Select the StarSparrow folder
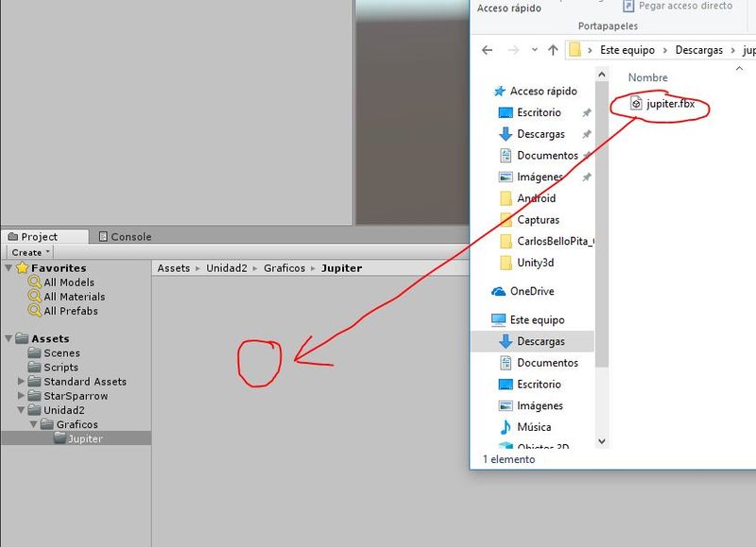This screenshot has height=547, width=756. tap(76, 396)
